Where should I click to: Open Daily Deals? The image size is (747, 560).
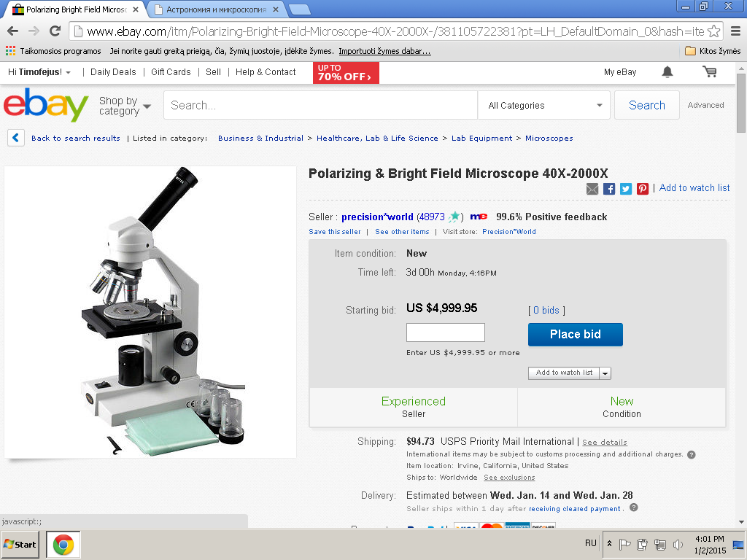(113, 72)
